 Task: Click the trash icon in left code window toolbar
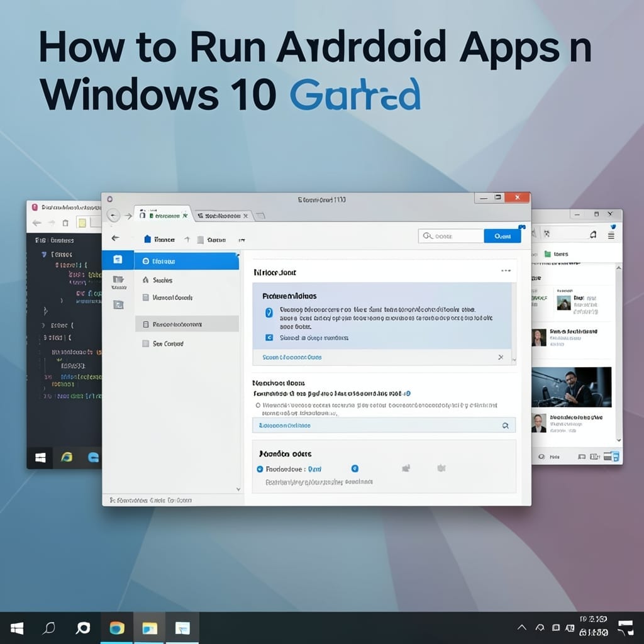coord(65,223)
